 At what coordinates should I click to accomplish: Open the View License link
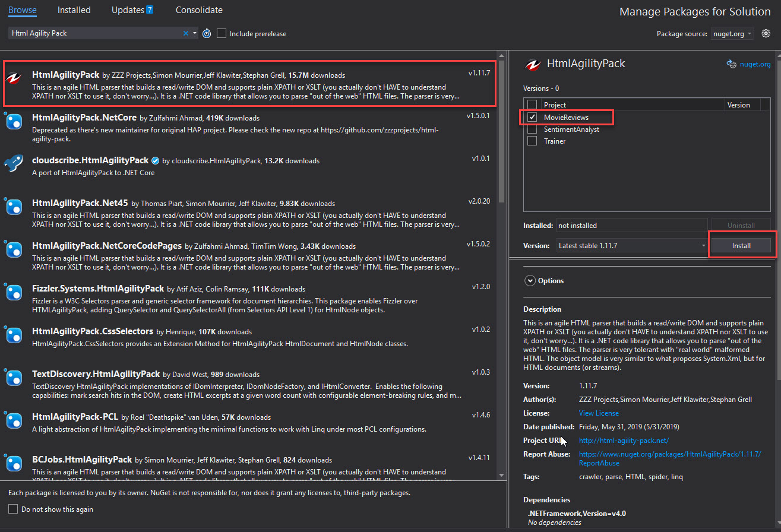coord(599,413)
